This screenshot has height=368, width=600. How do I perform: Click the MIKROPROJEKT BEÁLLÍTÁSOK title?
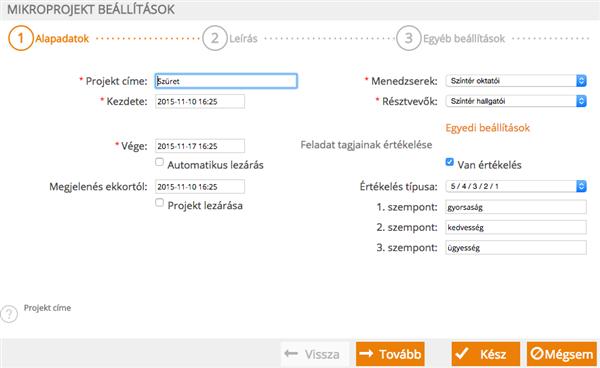click(x=91, y=9)
